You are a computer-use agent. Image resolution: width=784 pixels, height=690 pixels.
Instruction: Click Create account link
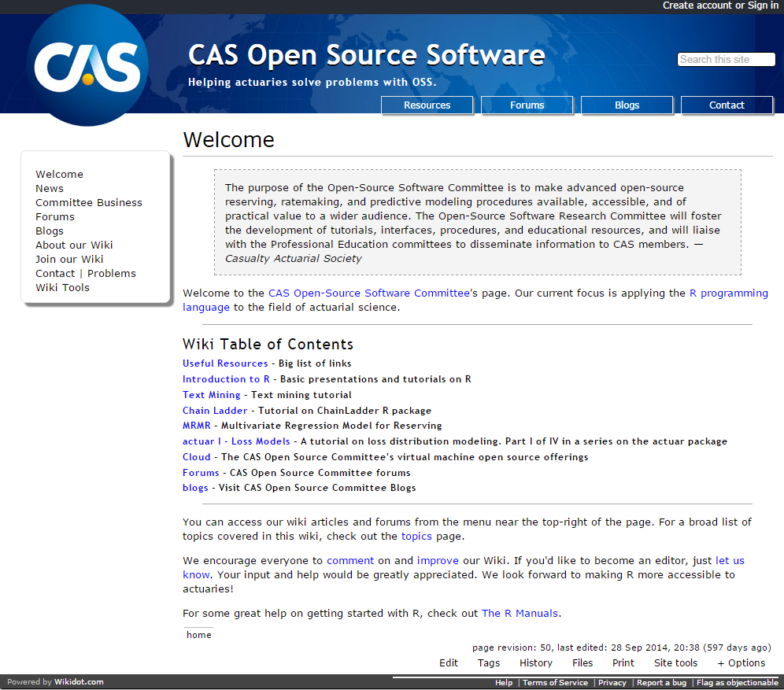[697, 6]
